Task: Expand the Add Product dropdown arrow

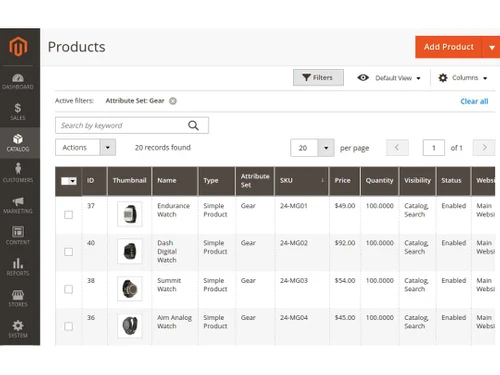Action: 491,47
